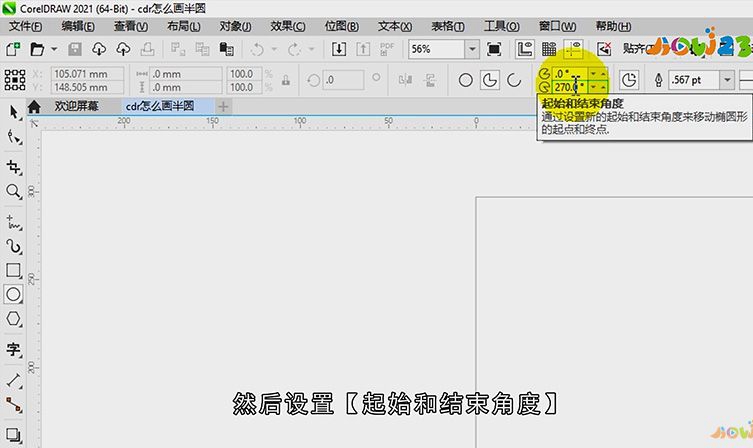
Task: Click the full-screen preview icon
Action: pyautogui.click(x=494, y=49)
